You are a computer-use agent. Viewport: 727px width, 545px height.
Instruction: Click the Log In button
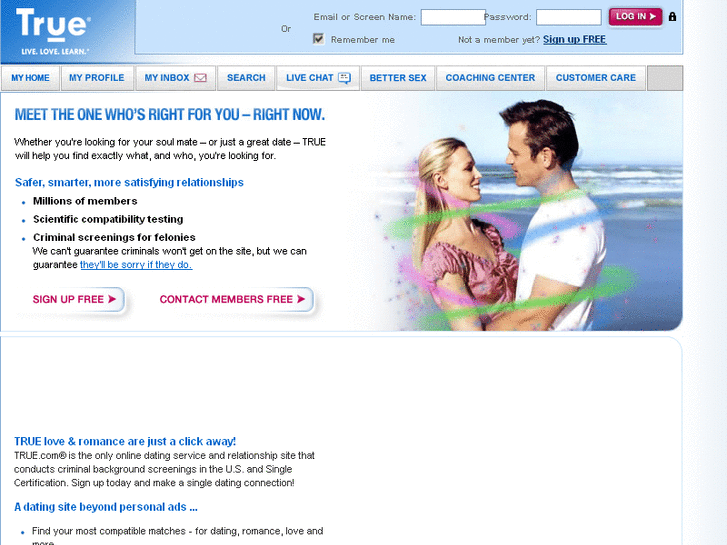point(635,17)
